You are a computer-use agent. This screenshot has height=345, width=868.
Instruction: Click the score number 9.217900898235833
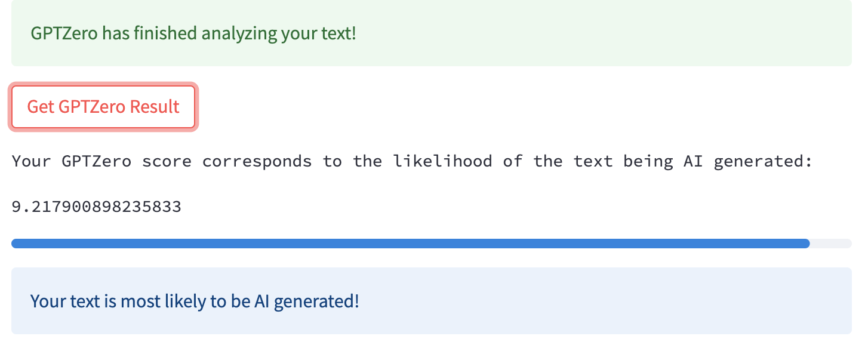[x=97, y=207]
